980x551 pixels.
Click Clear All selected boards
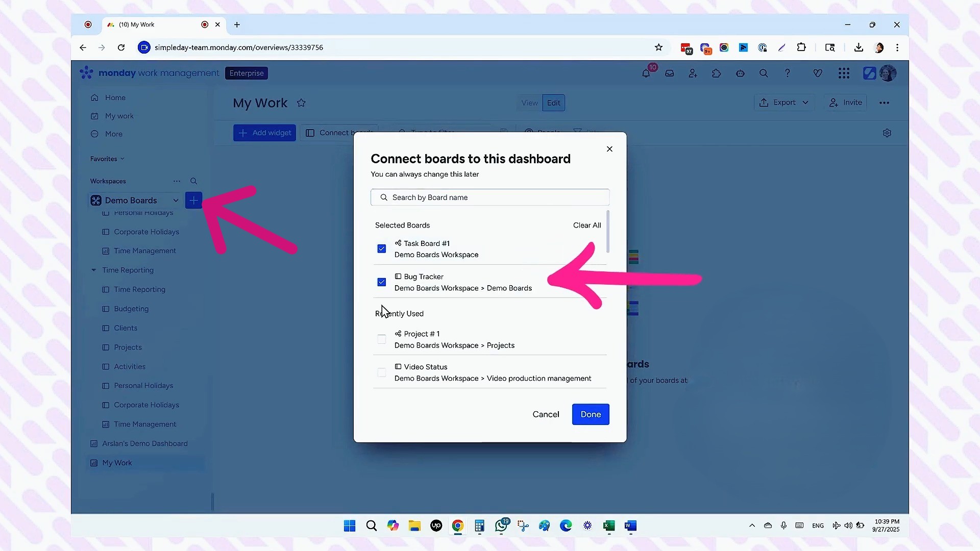[x=586, y=225]
